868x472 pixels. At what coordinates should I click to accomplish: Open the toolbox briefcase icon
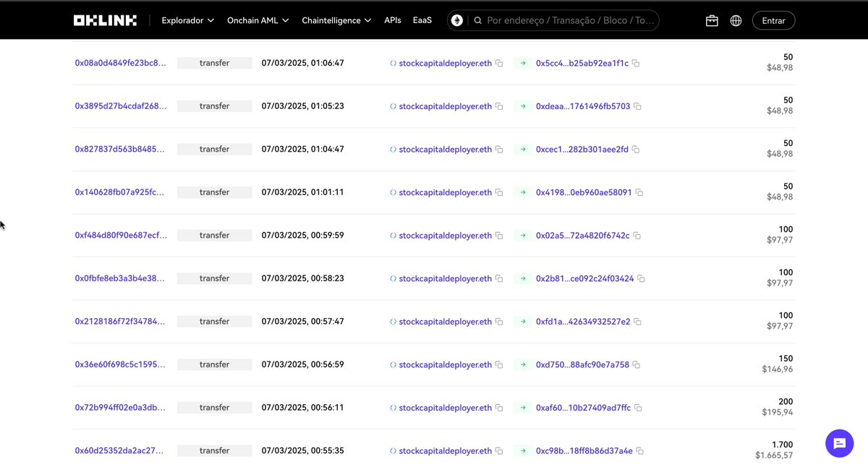[712, 20]
